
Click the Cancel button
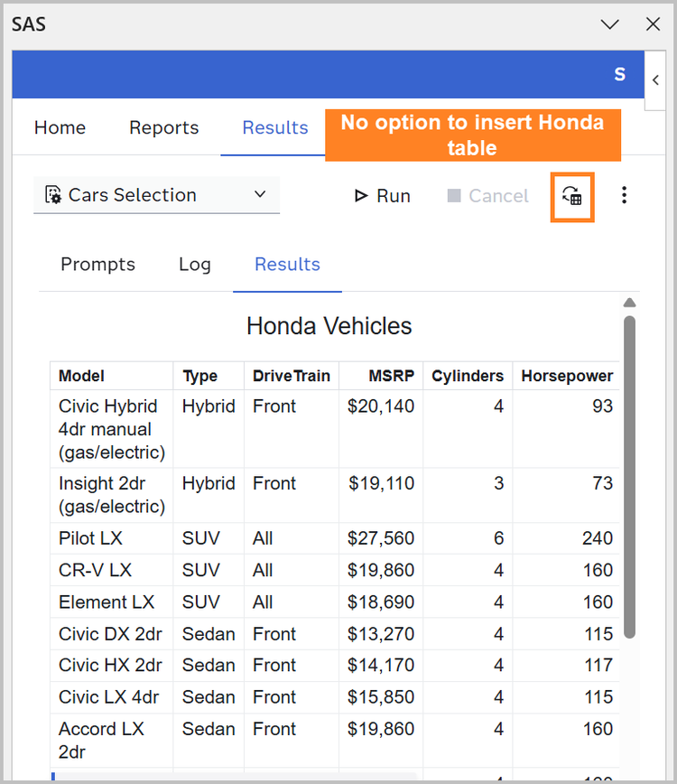point(487,196)
